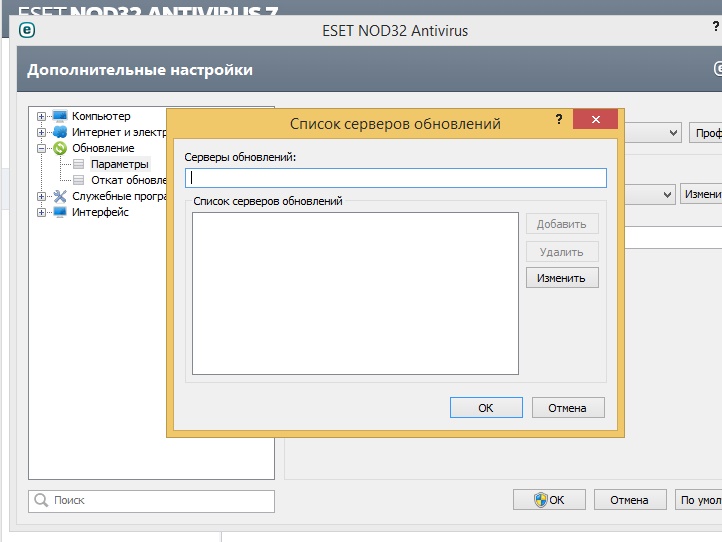
Task: Expand the Компьютер tree node
Action: click(41, 116)
